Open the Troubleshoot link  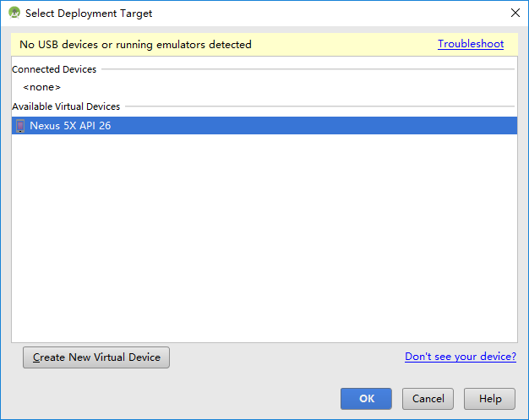[x=471, y=44]
